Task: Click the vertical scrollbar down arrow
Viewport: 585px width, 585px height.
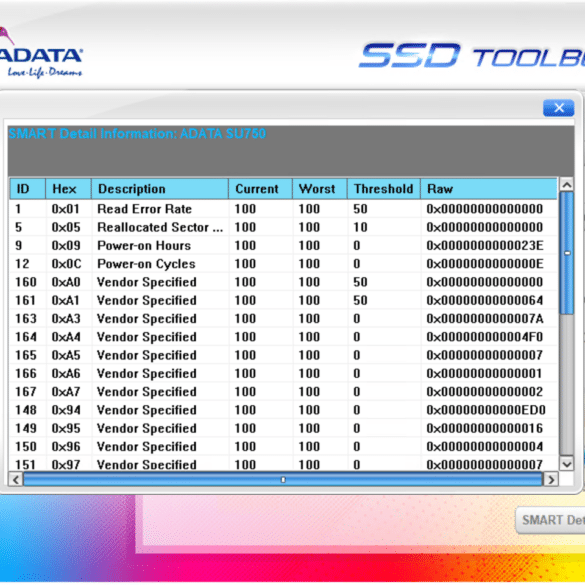Action: click(x=566, y=464)
